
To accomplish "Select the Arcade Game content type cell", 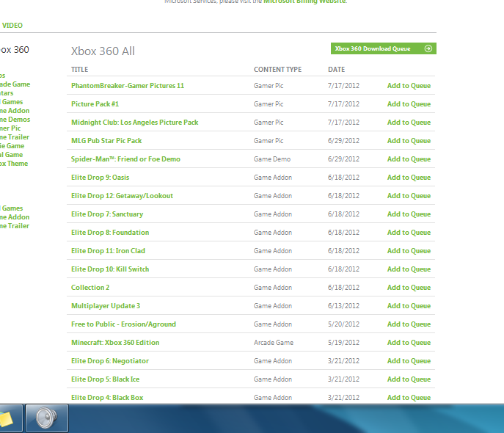I will point(274,342).
